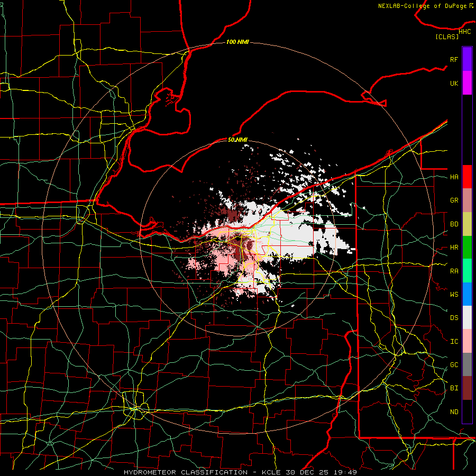Viewport: 476px width, 476px height.
Task: Click the GC legend label
Action: (x=454, y=364)
